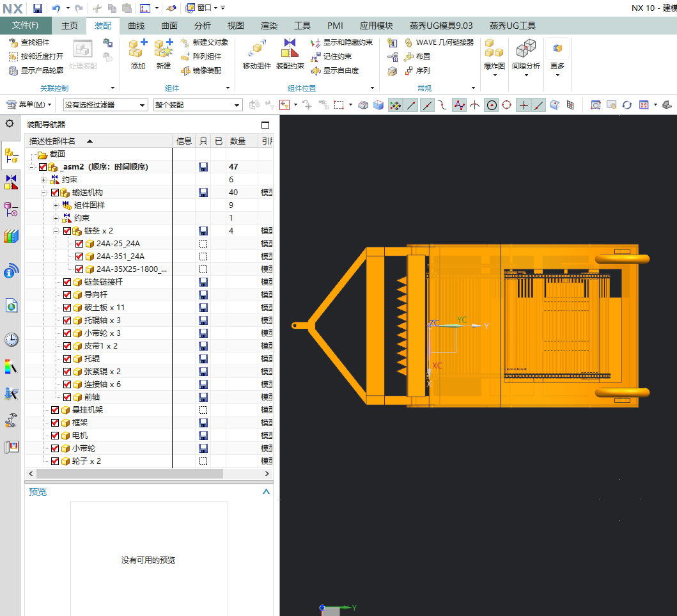Collapse the 链条 x 2 tree node

pos(56,231)
